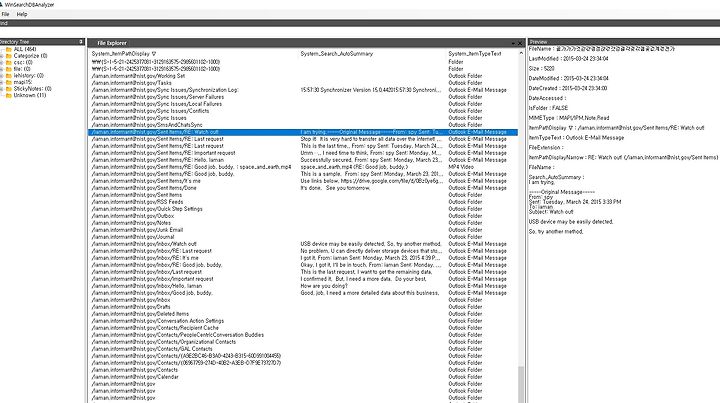Click the File Explorer vertical scrollbar thumb
Image resolution: width=720 pixels, height=403 pixels.
pos(521,385)
